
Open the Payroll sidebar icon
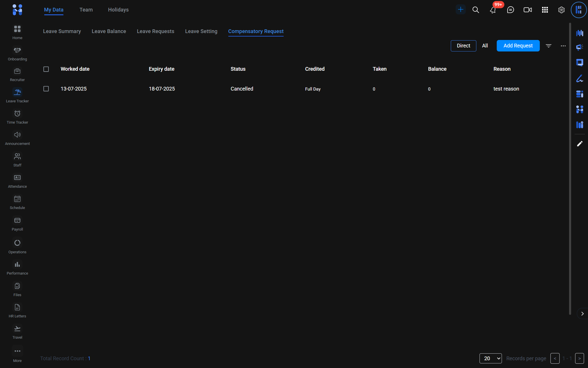(17, 221)
